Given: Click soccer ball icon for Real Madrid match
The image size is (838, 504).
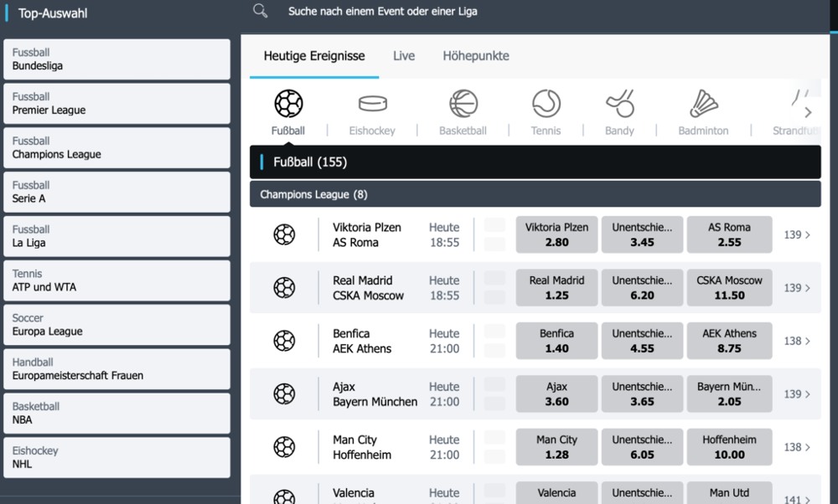Looking at the screenshot, I should (x=284, y=288).
